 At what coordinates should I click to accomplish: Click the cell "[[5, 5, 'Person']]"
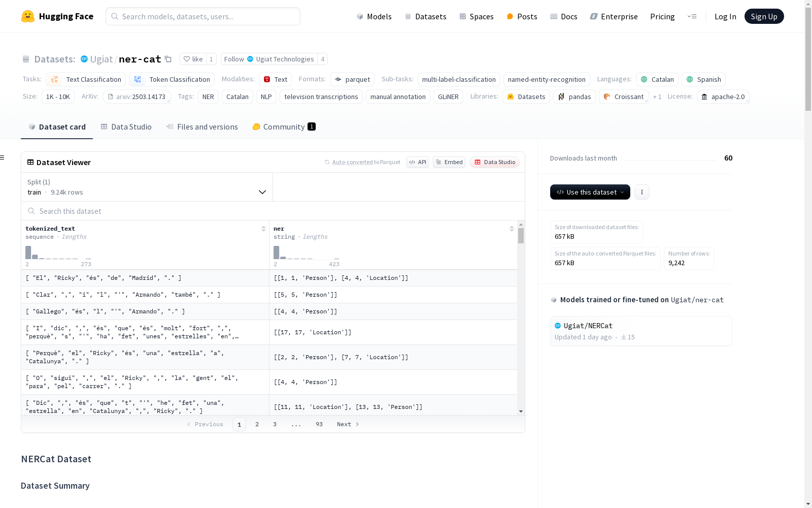coord(393,295)
